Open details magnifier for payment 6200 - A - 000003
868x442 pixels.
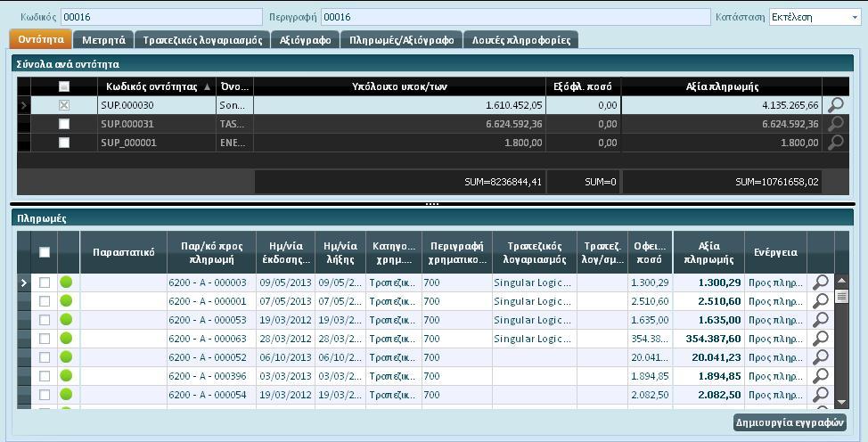click(820, 282)
